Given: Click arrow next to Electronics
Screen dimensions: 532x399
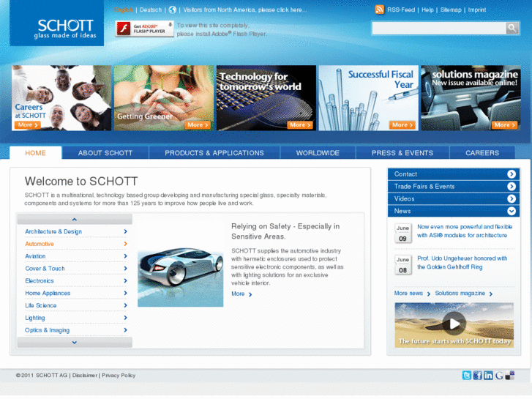Looking at the screenshot, I should click(x=125, y=281).
